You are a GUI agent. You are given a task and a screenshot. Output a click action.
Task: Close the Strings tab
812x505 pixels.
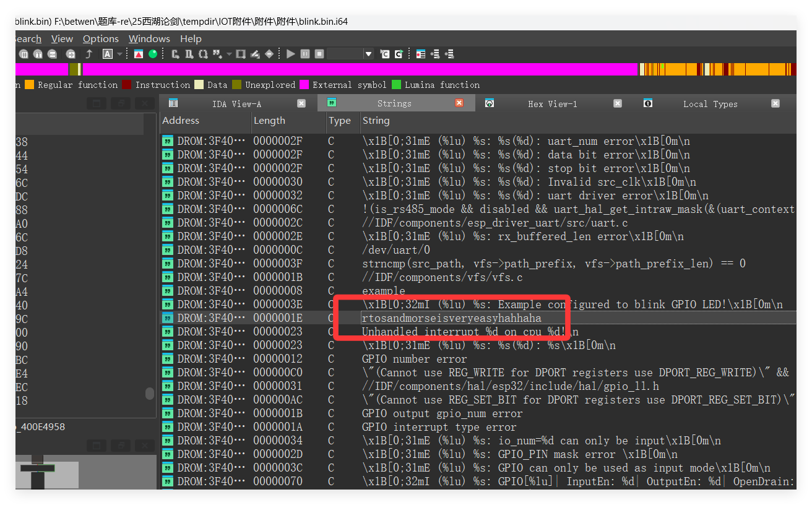(x=459, y=103)
